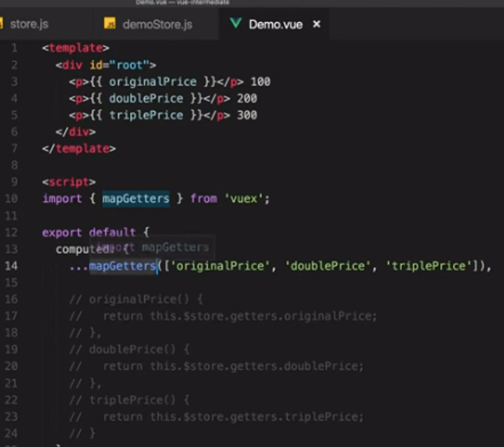Click highlighted mapGetters in the import statement
Image resolution: width=504 pixels, height=447 pixels.
click(136, 198)
